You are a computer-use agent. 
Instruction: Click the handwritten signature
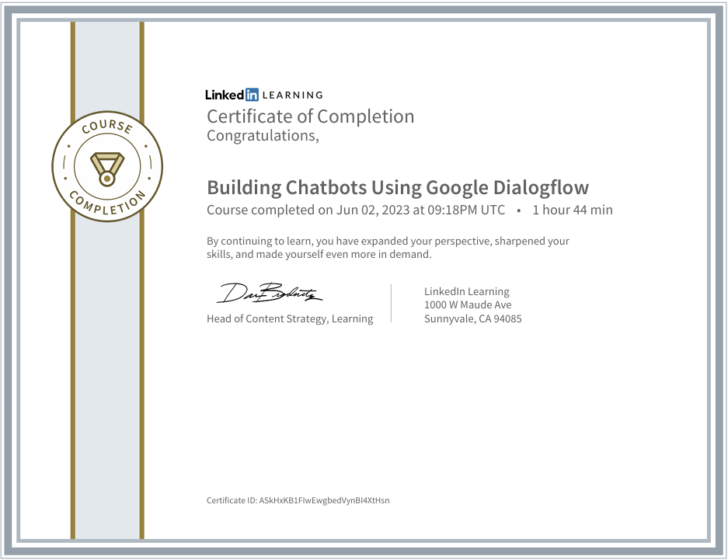269,294
